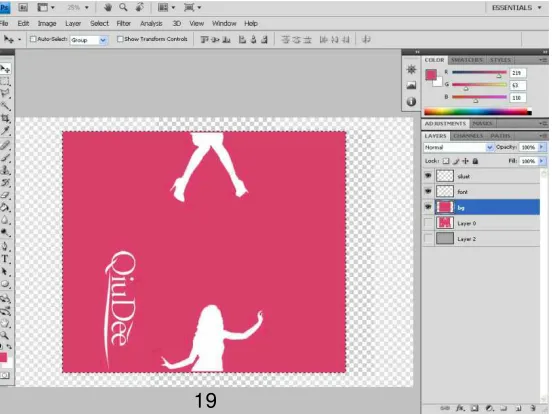Image resolution: width=552 pixels, height=414 pixels.
Task: Hide the bg layer
Action: click(428, 207)
